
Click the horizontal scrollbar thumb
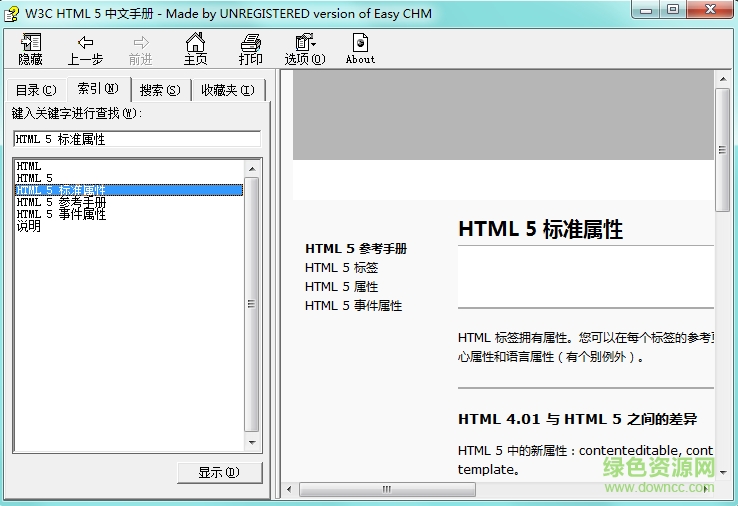click(387, 490)
